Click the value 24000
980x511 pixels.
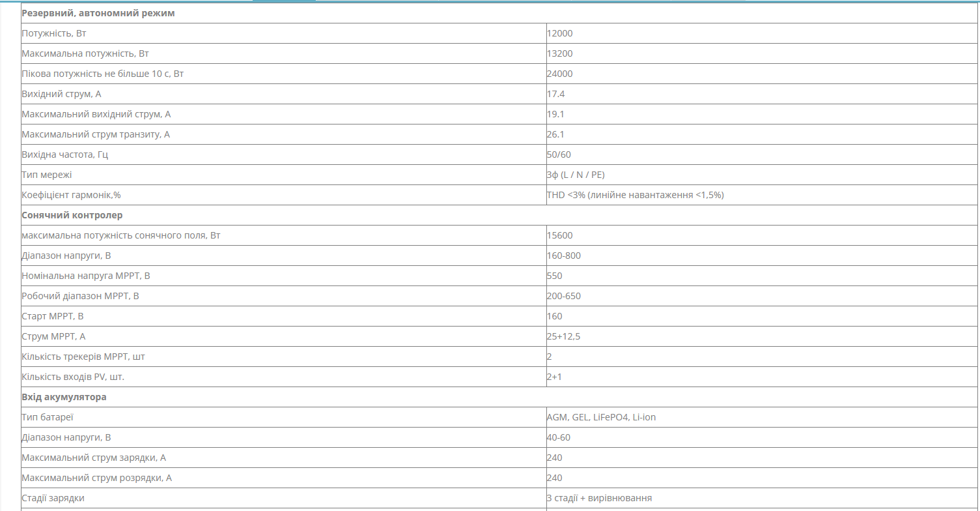[x=560, y=74]
